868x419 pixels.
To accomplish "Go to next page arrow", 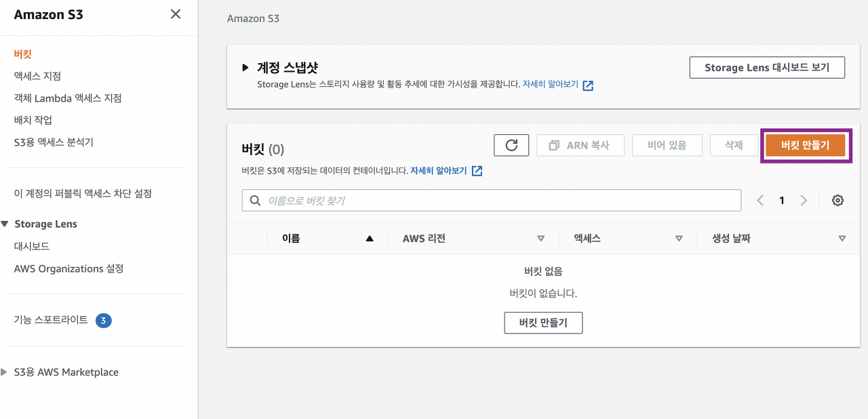I will tap(804, 201).
